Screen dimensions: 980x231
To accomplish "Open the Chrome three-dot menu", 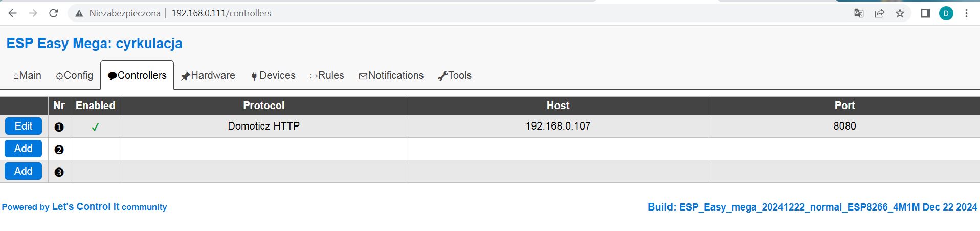I will (966, 13).
